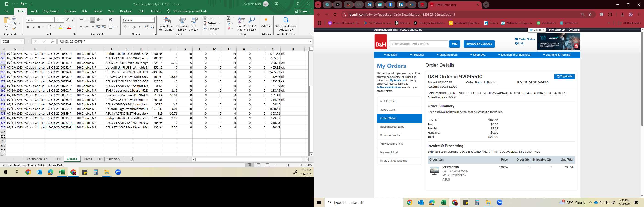Decrease font size with the smaller A
Viewport: 644px width, 207px height.
(73, 20)
